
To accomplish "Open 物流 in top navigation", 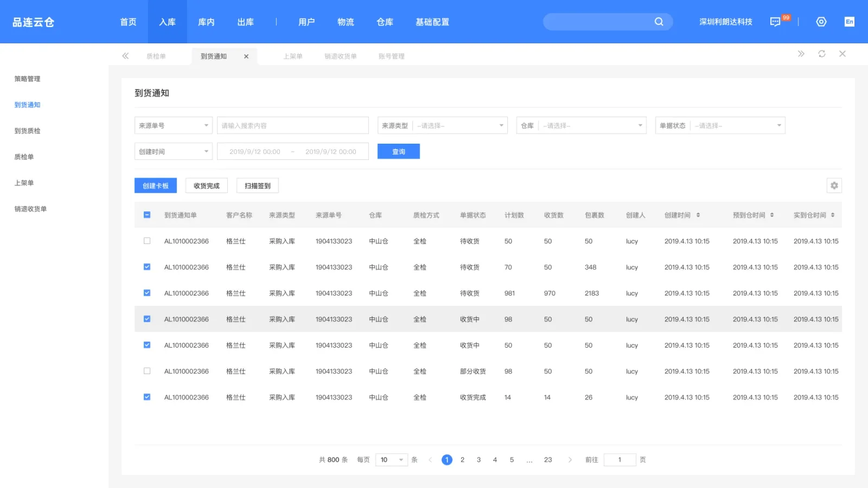I will [x=346, y=22].
